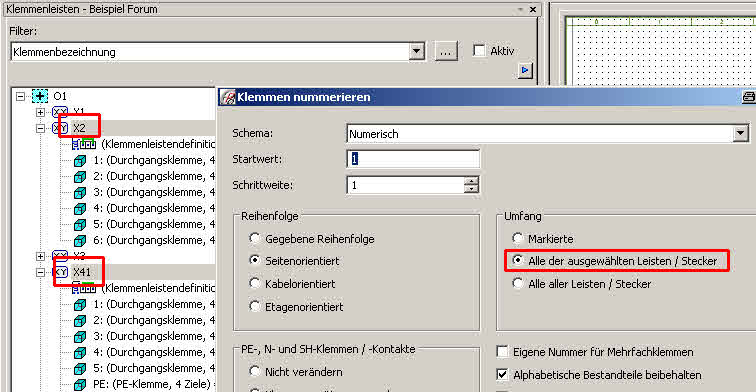Image resolution: width=756 pixels, height=392 pixels.
Task: Select X2 row '6: (Durchgangsklemme'
Action: pos(154,240)
